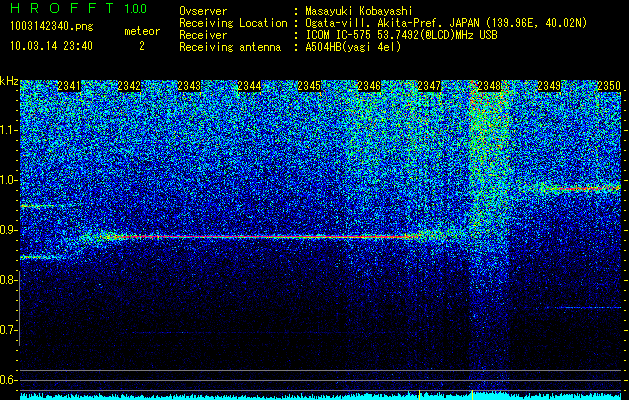Click observer name Masayuki Kobayashi
Screen dimensions: 629x400
pos(359,11)
